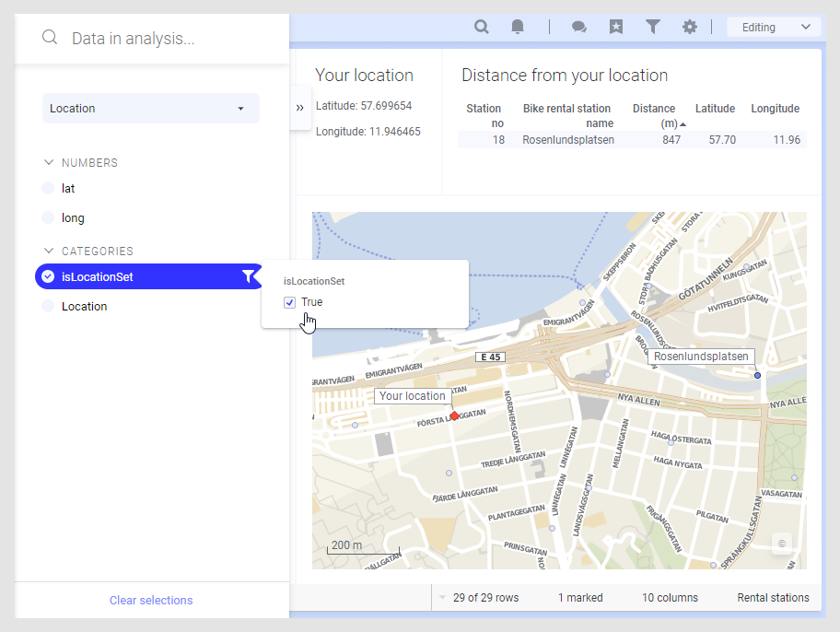
Task: Open the comments chat icon
Action: tap(578, 27)
